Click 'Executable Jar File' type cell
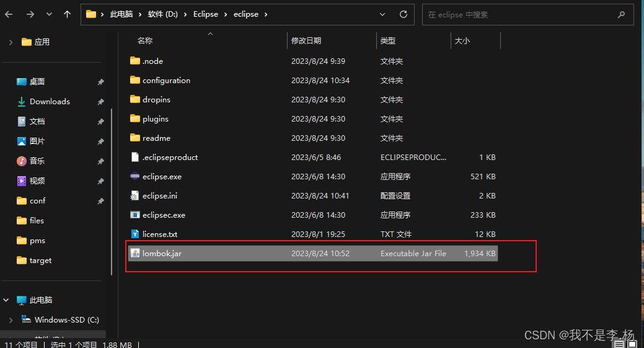 coord(413,254)
